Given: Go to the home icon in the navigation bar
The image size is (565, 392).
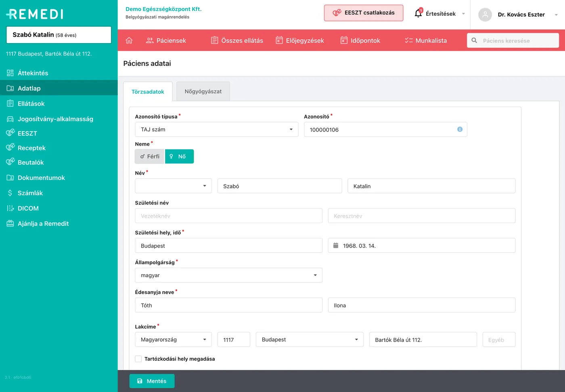Looking at the screenshot, I should (x=129, y=40).
